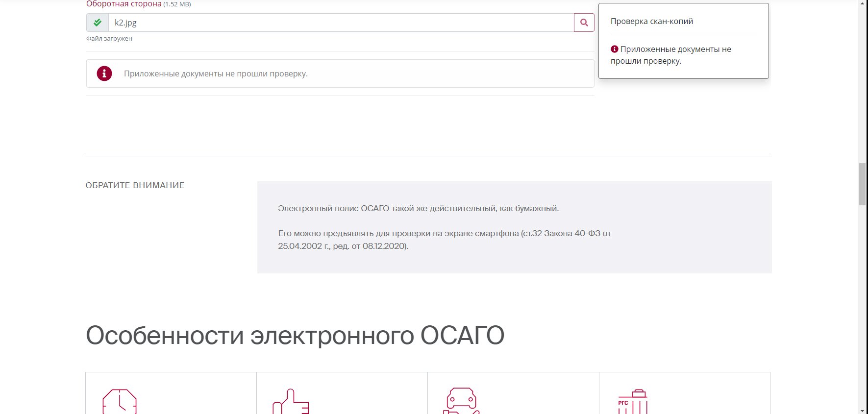Select the clock feature icon

120,402
